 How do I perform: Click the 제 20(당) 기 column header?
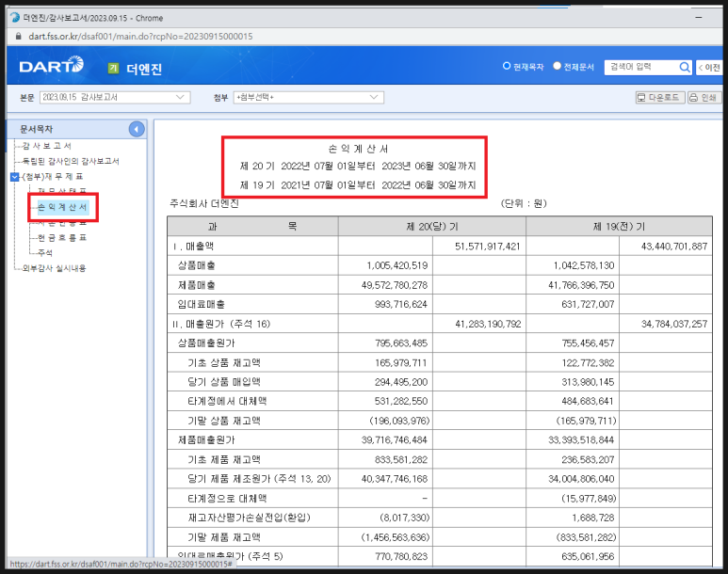point(432,227)
